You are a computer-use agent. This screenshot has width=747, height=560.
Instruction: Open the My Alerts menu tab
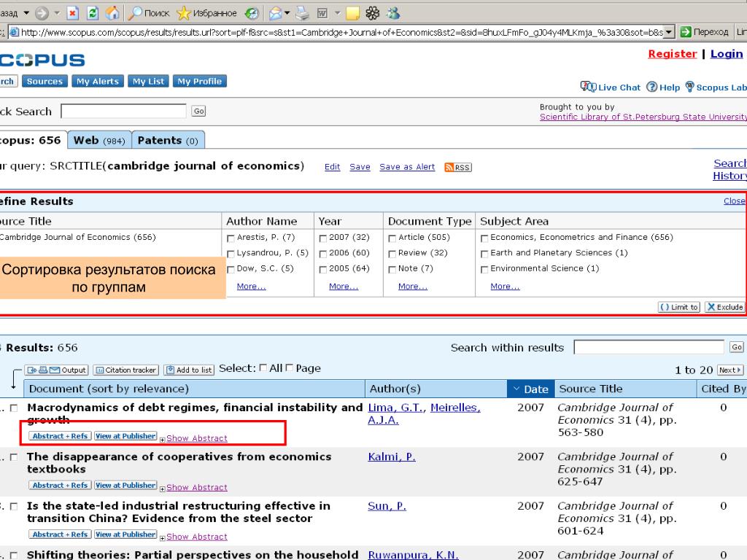98,82
